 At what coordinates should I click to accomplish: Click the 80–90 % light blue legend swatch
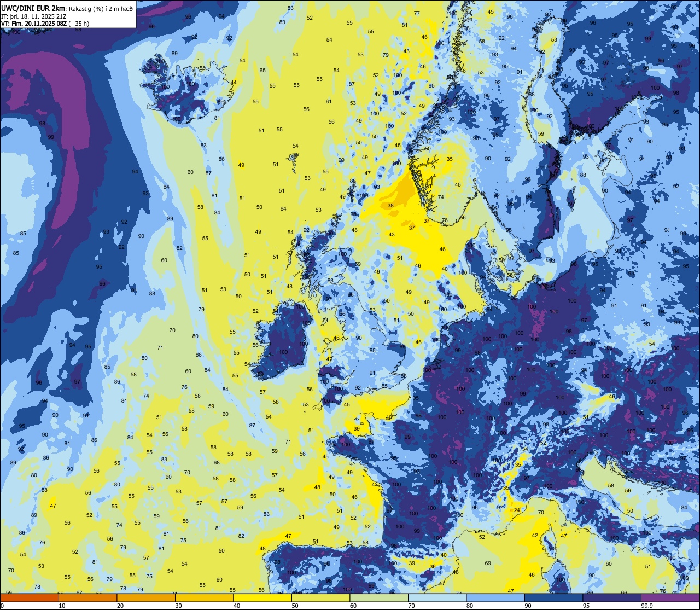(495, 598)
